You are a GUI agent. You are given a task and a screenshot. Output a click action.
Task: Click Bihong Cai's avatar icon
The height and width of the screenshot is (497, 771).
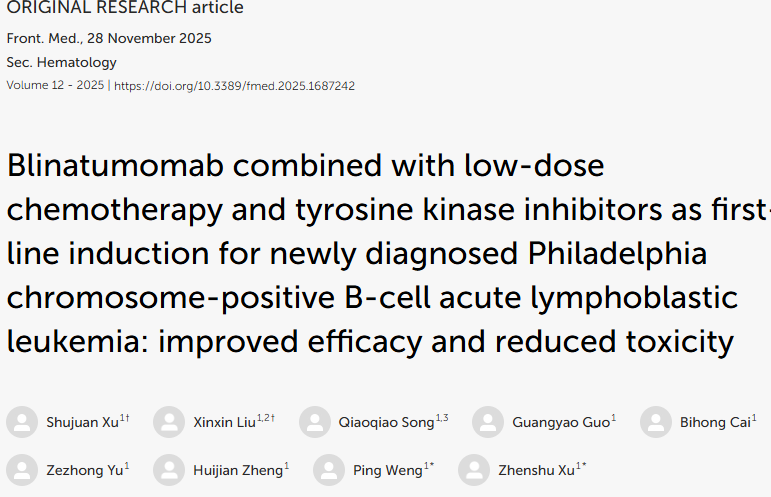[656, 423]
